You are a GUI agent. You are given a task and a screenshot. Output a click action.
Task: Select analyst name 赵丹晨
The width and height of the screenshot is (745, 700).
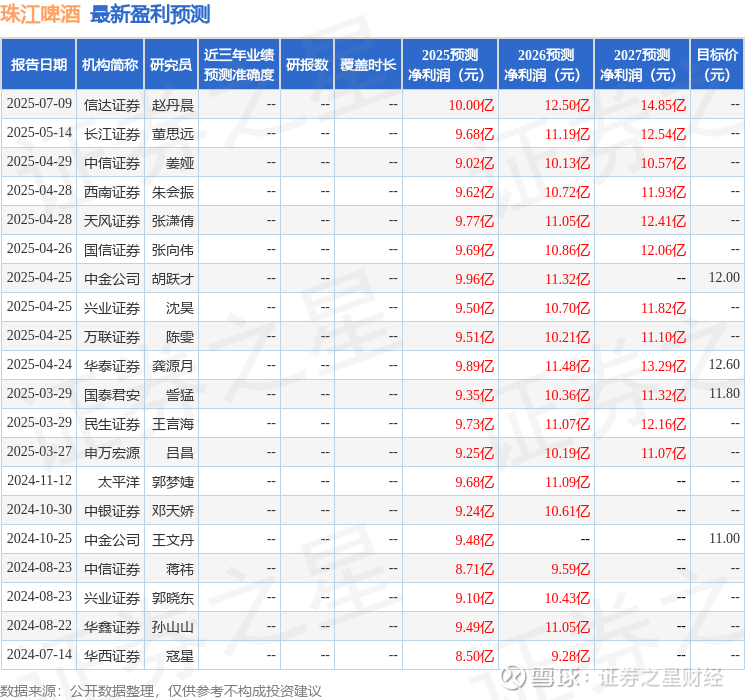[x=173, y=105]
